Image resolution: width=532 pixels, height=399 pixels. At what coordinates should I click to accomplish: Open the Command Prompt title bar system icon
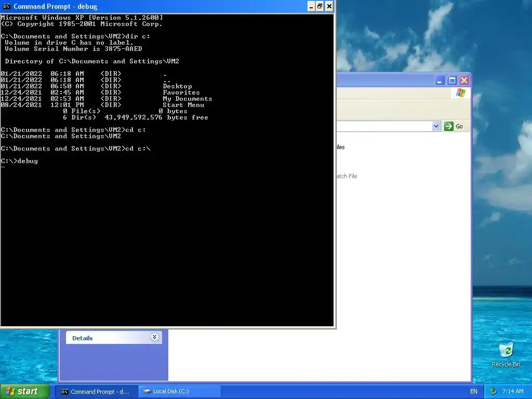[x=6, y=6]
